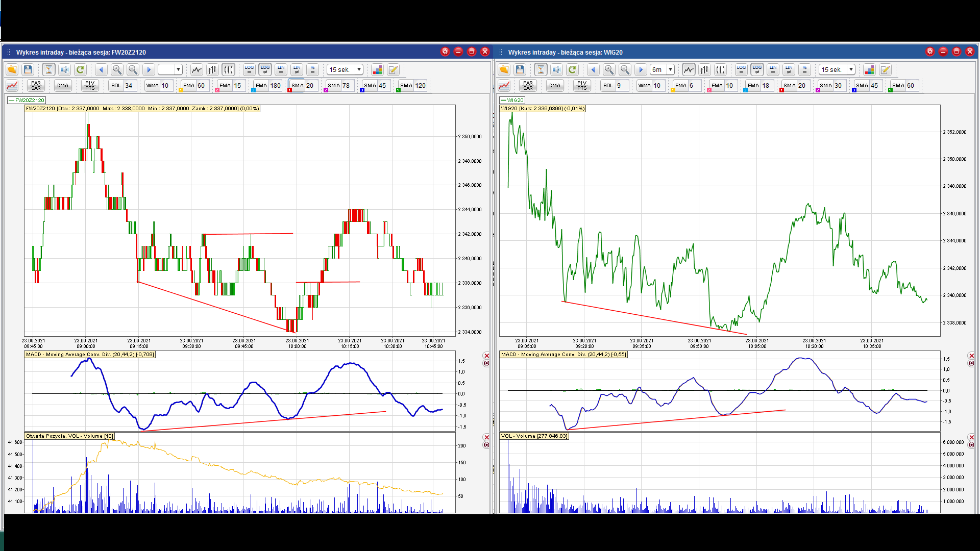Open window settings gear for the WIG20 window
Viewport: 980px width, 551px height.
[930, 52]
